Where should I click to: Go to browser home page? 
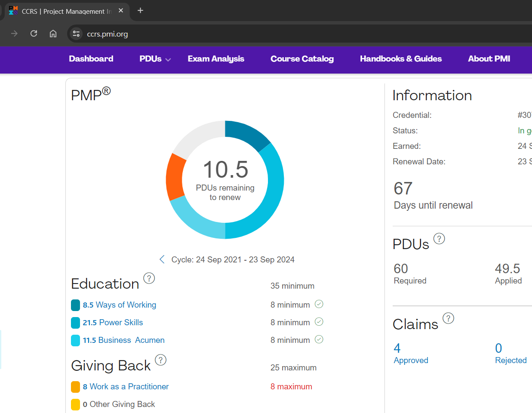tap(53, 34)
